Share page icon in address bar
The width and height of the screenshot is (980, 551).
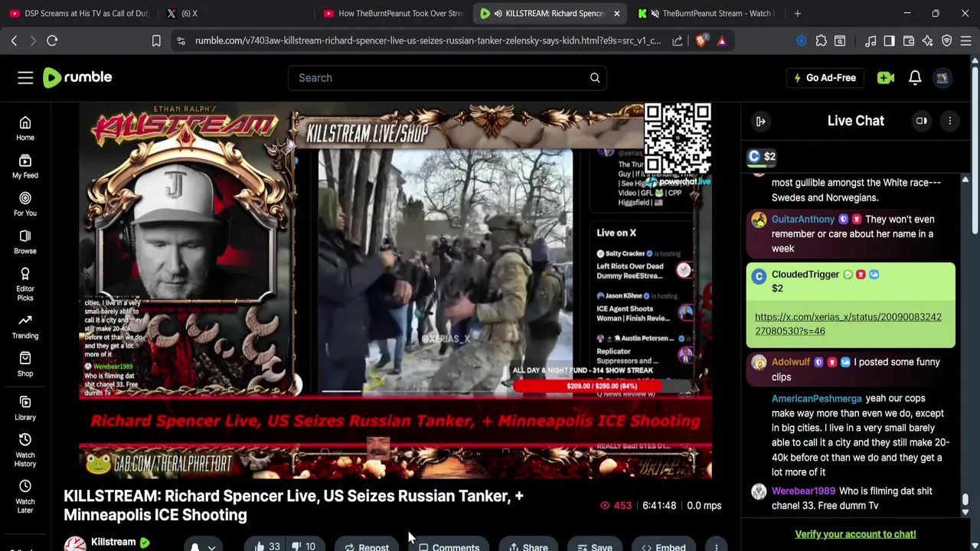tap(678, 41)
